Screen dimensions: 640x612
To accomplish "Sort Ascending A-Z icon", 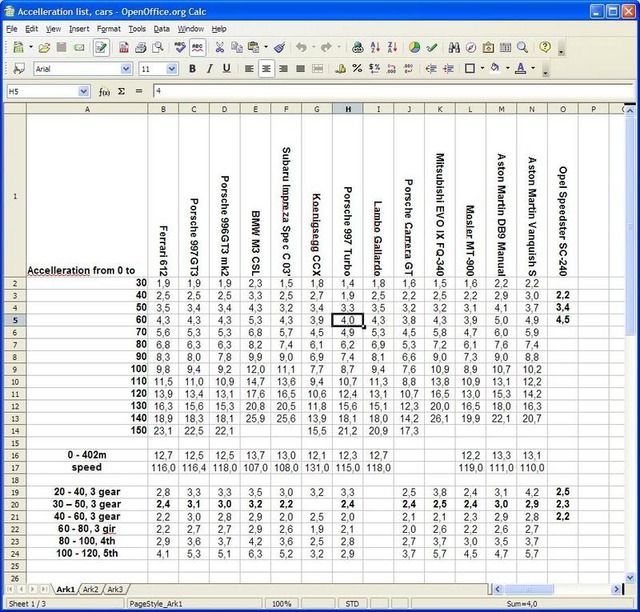I will click(x=375, y=48).
